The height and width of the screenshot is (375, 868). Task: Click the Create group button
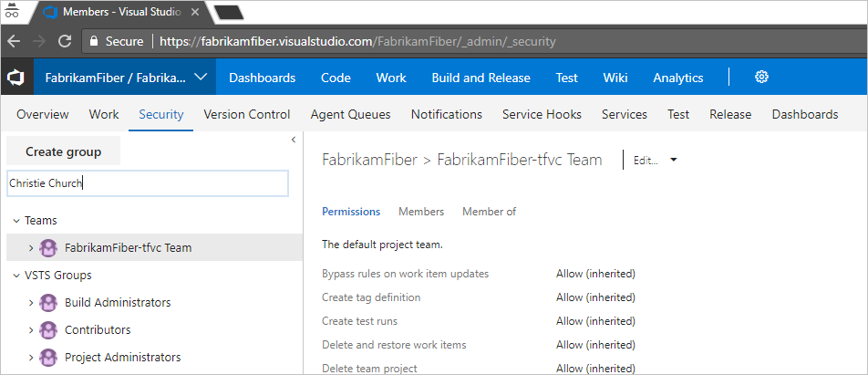tap(63, 151)
